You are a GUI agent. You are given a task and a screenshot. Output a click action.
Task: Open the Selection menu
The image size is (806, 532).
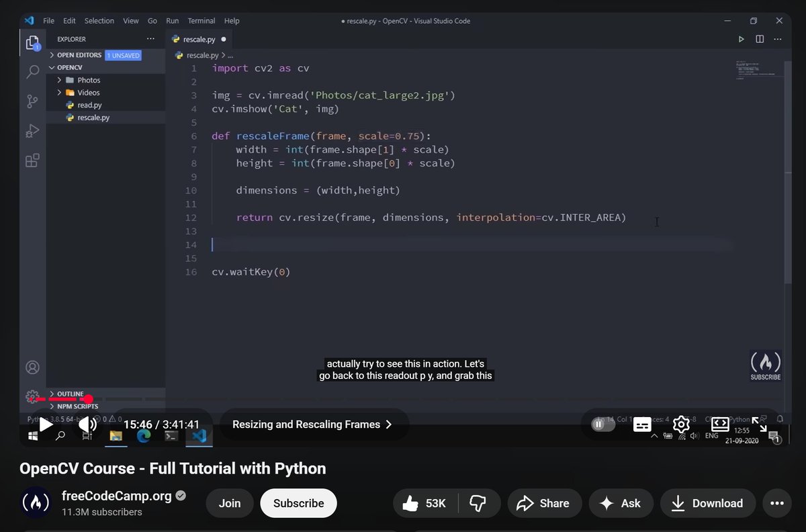tap(99, 21)
